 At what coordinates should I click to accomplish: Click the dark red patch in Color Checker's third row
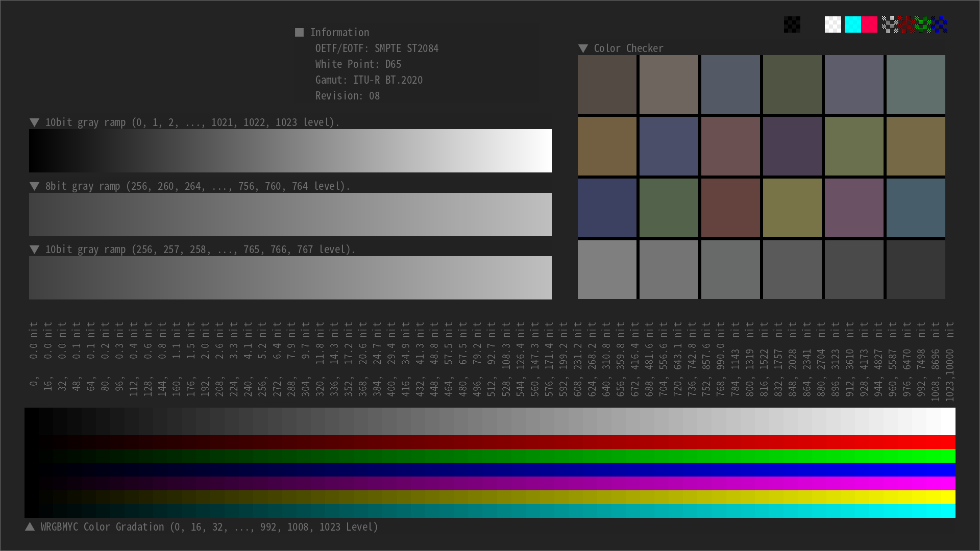click(730, 208)
